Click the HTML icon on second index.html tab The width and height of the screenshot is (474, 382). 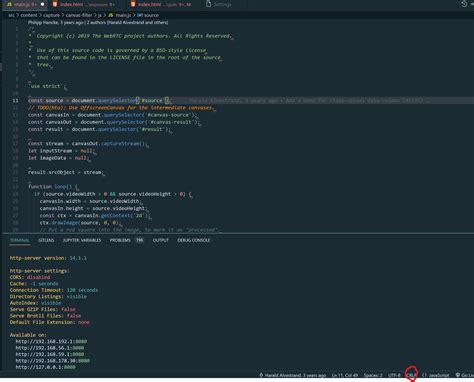coord(133,4)
